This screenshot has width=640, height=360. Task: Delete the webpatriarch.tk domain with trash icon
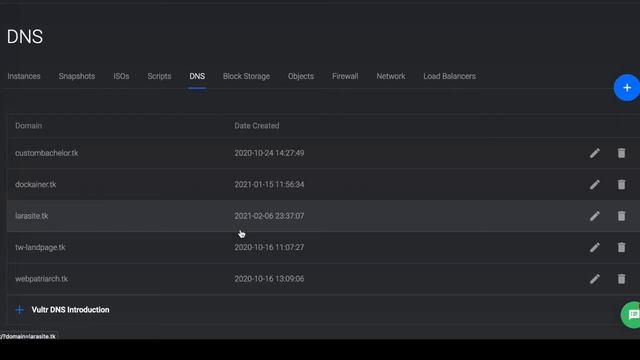point(621,279)
